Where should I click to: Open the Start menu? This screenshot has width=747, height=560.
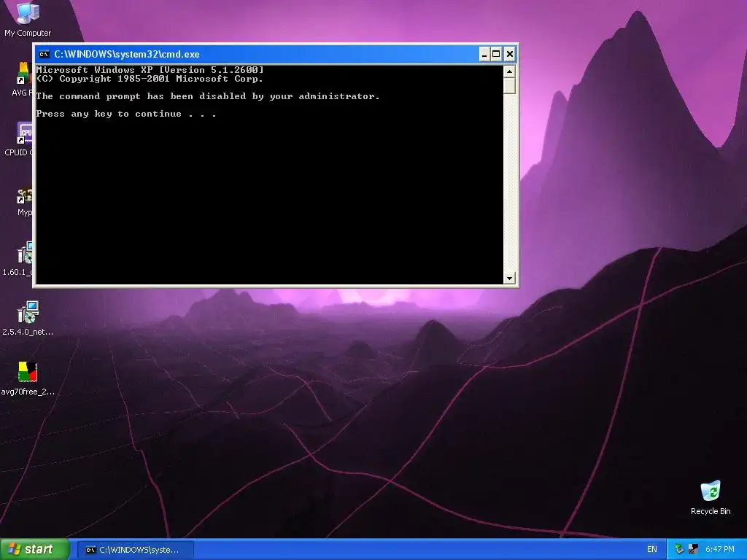(x=35, y=550)
